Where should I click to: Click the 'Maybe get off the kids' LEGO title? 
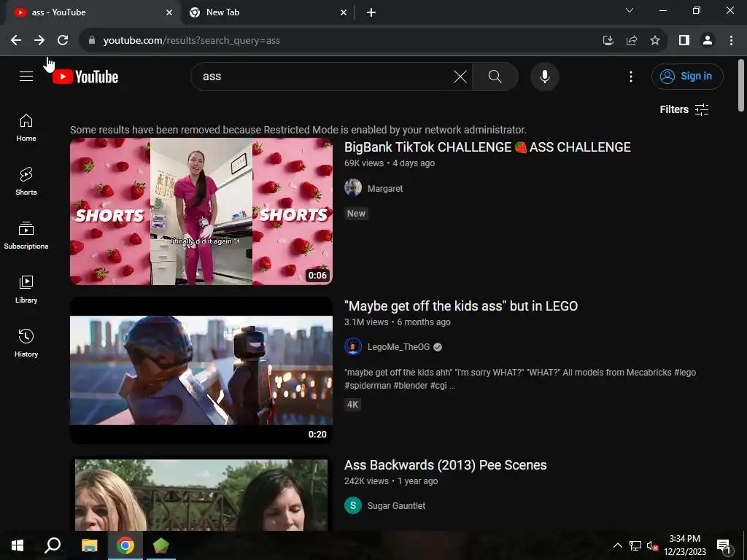(461, 306)
